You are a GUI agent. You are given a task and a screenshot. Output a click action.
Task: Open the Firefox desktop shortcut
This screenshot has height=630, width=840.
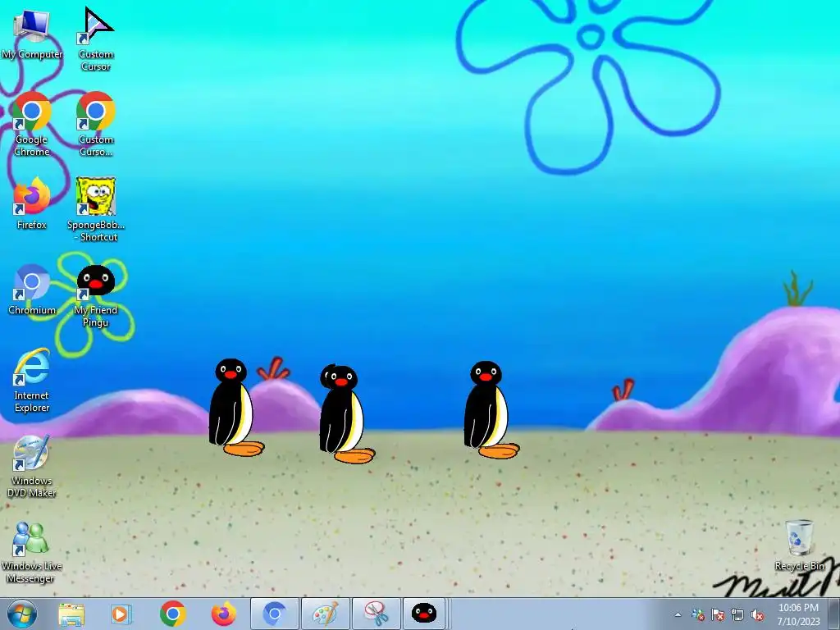point(32,203)
